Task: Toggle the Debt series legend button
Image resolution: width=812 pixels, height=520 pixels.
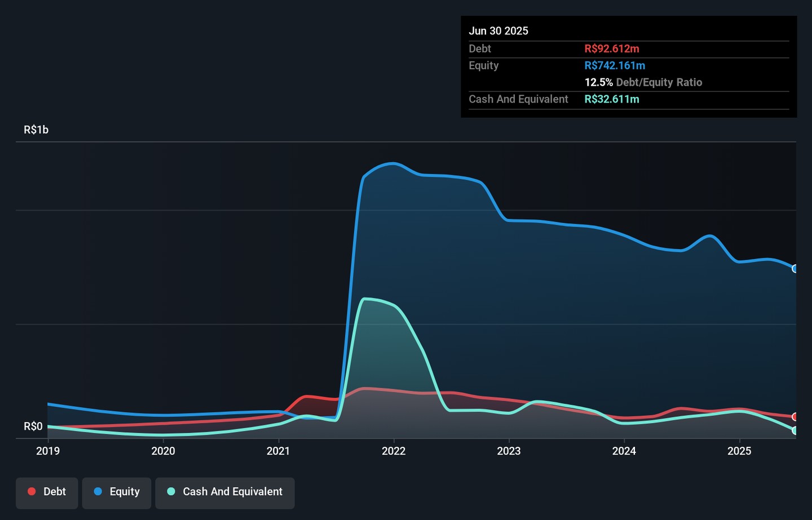Action: pos(47,493)
